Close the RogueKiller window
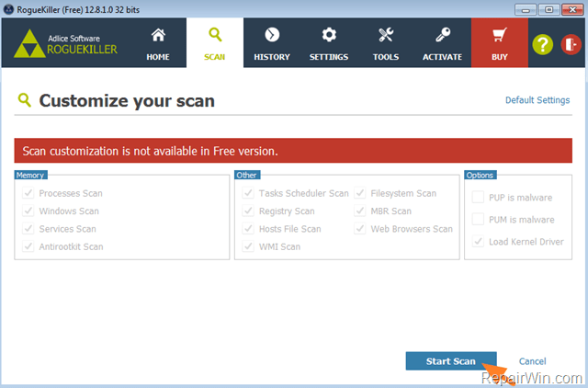588x388 pixels. coord(572,10)
